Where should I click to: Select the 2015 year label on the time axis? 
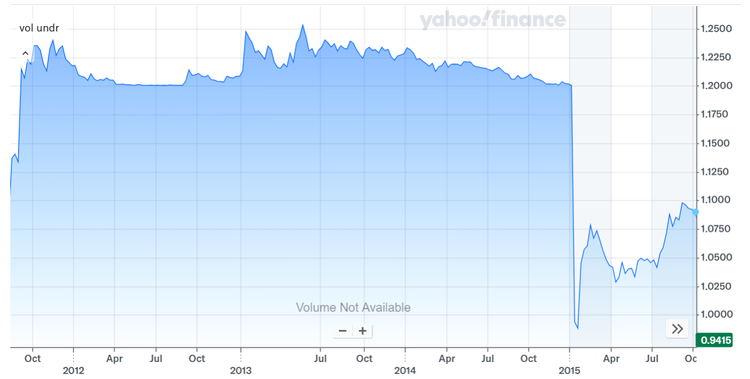[569, 370]
